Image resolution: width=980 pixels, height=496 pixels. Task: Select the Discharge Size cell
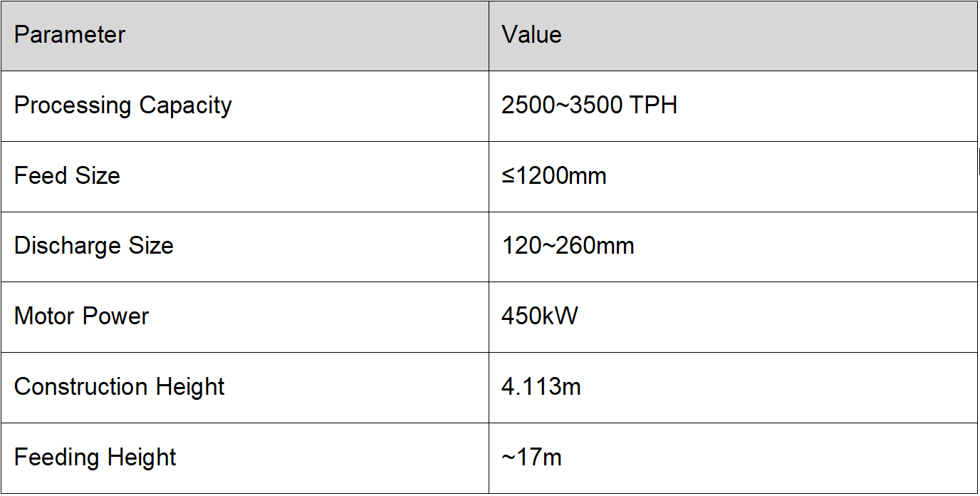coord(245,247)
